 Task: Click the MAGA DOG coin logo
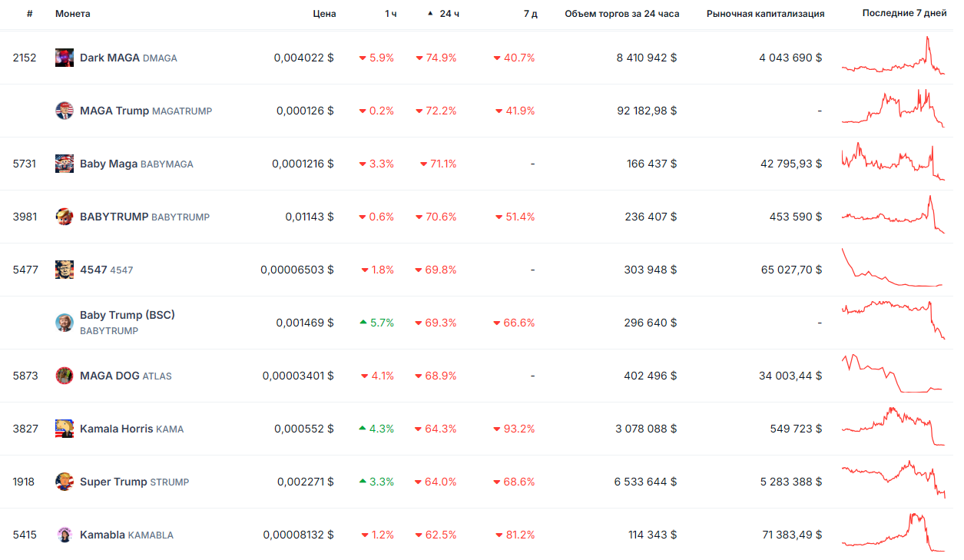coord(65,376)
